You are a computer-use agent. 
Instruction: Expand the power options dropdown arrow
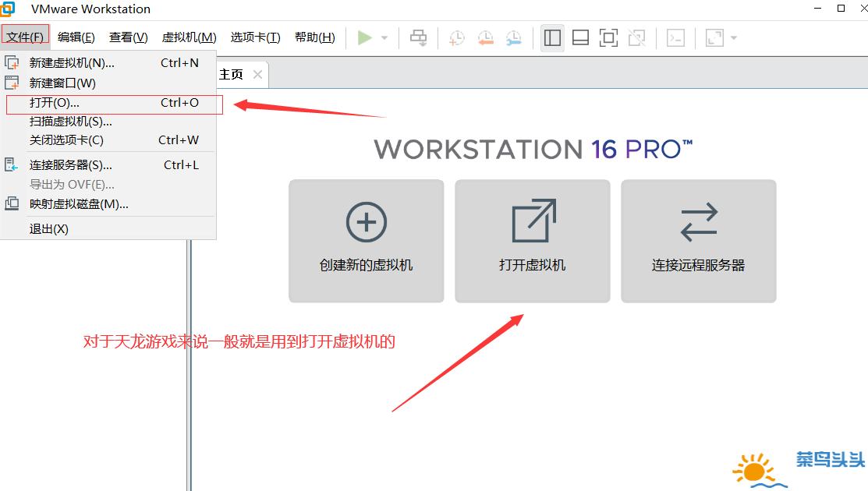click(x=384, y=38)
